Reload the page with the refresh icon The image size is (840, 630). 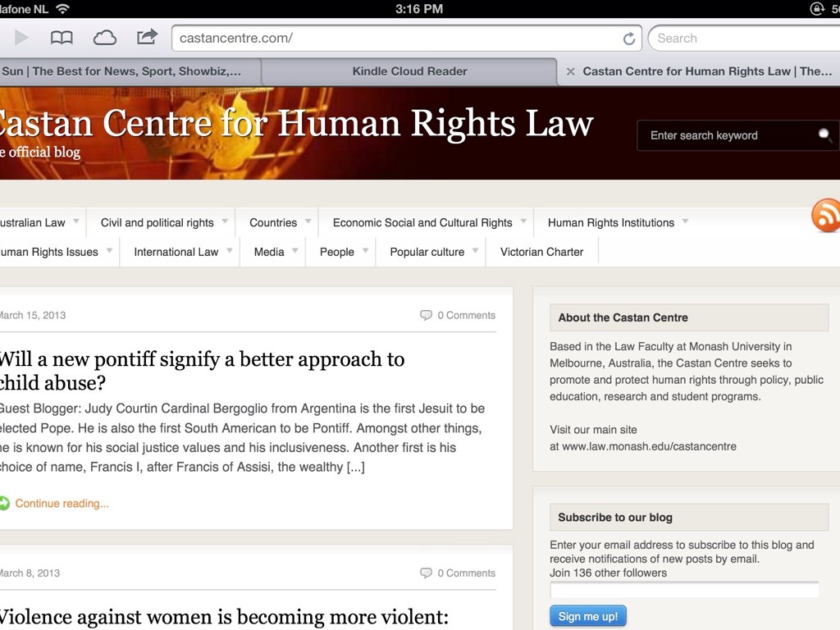(629, 39)
